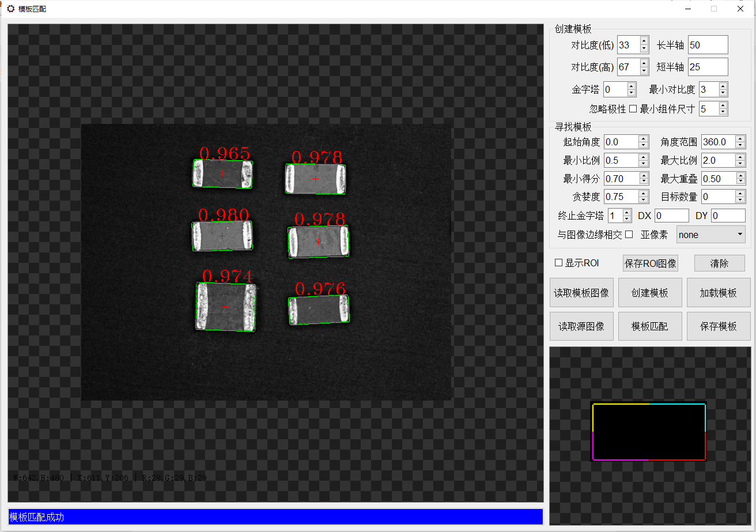756x532 pixels.
Task: Click the template preview rectangle thumbnail
Action: pos(649,431)
